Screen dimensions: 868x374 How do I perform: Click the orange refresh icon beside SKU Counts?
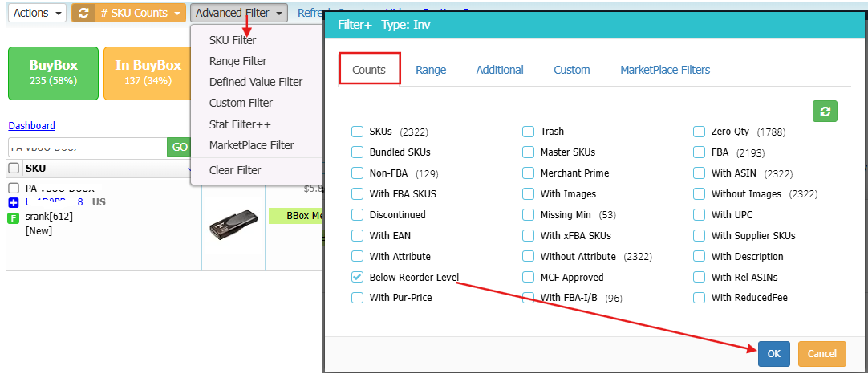point(83,13)
